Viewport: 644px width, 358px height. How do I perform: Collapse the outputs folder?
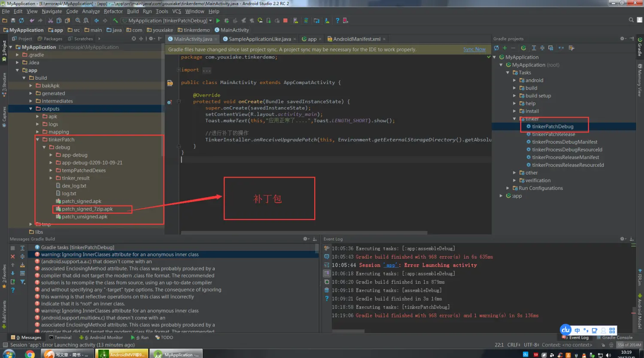pyautogui.click(x=31, y=109)
